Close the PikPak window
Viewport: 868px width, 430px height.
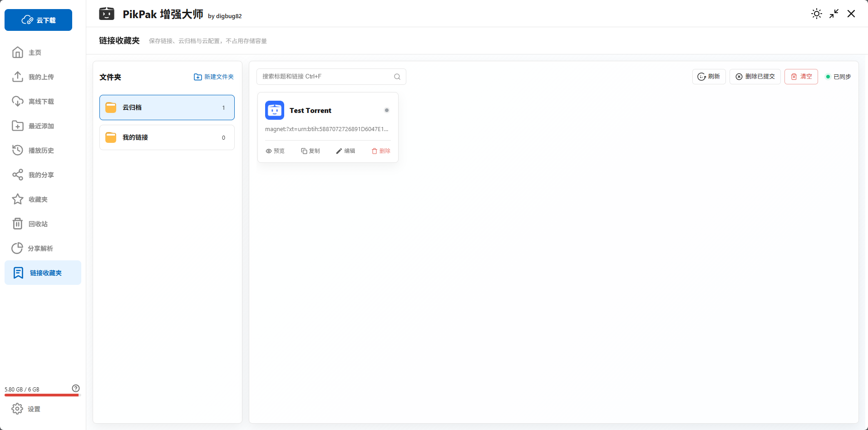851,14
